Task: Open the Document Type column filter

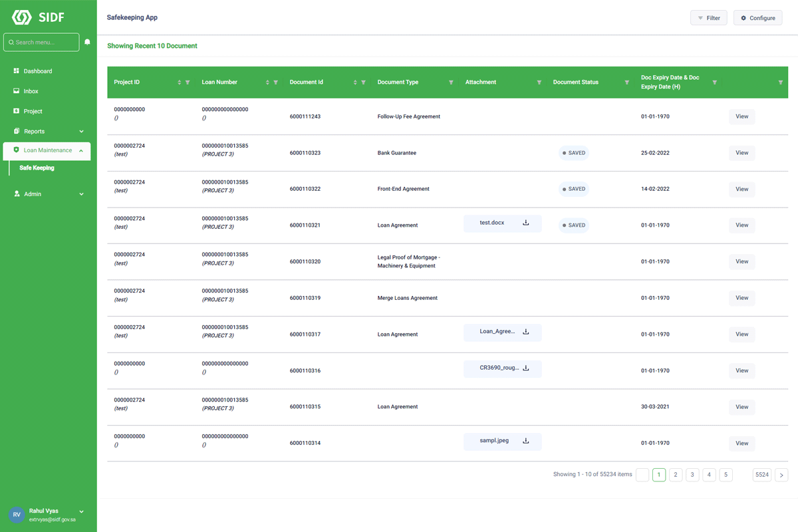Action: [451, 82]
